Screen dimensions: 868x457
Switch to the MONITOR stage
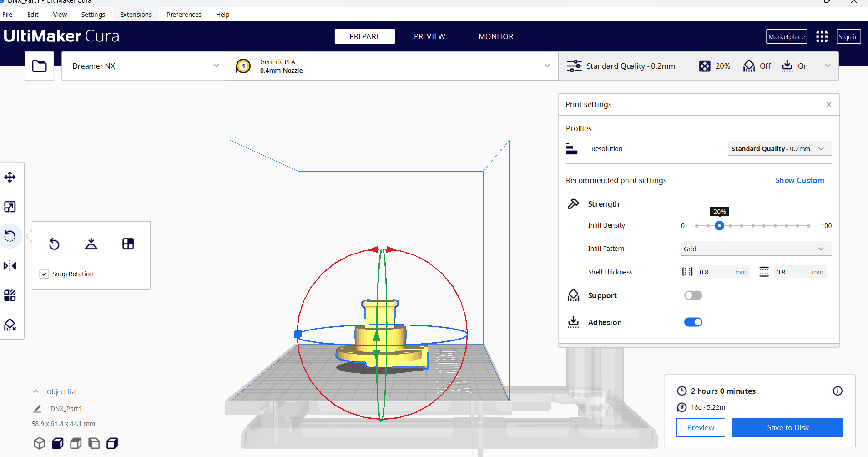click(496, 36)
